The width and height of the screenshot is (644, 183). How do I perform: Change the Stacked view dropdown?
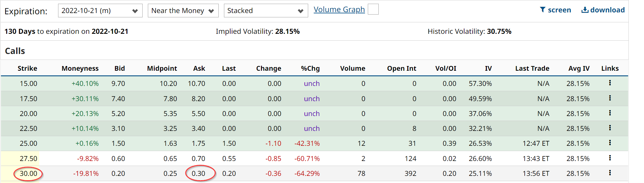[266, 11]
